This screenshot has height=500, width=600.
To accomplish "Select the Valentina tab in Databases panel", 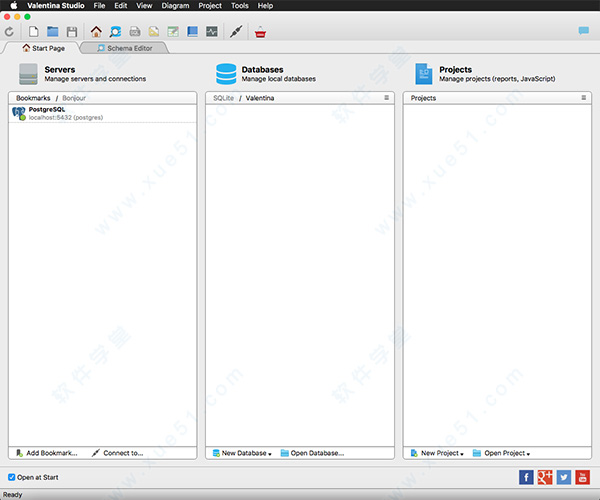I will [260, 98].
